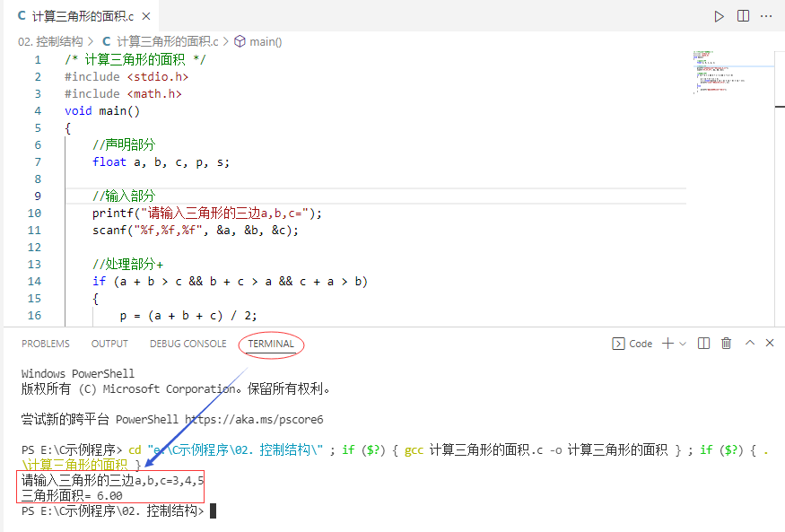Open the DEBUG CONSOLE panel tab
785x532 pixels.
(x=188, y=344)
